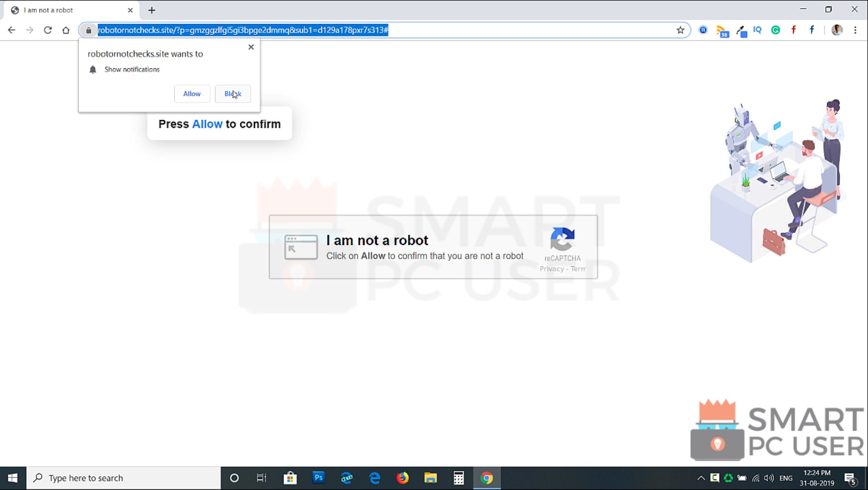The width and height of the screenshot is (868, 490).
Task: Open Microsoft Store from the taskbar
Action: tap(290, 478)
